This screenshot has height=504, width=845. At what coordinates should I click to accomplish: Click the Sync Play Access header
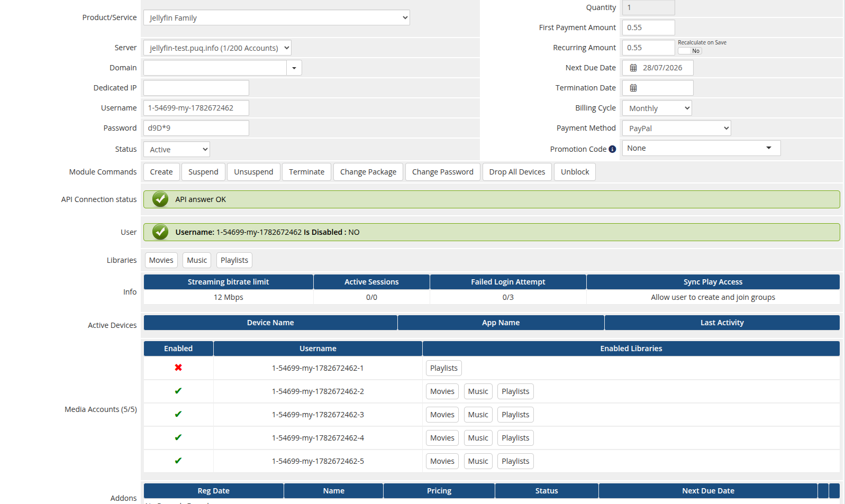point(713,282)
